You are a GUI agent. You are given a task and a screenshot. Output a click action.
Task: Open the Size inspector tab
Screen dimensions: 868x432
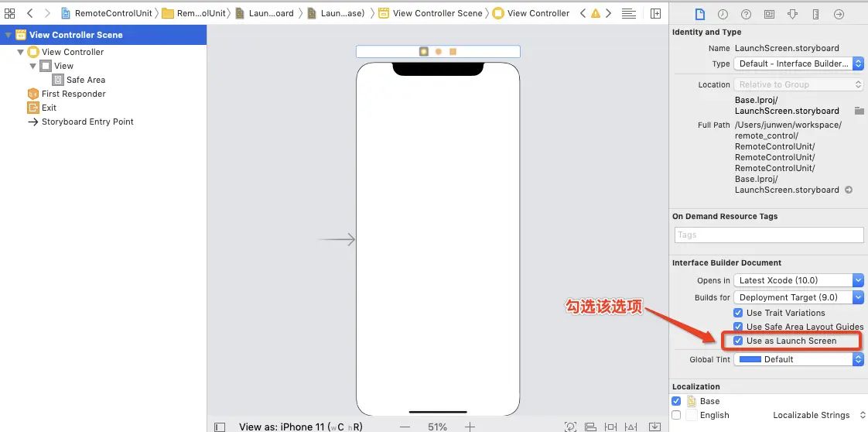[815, 15]
